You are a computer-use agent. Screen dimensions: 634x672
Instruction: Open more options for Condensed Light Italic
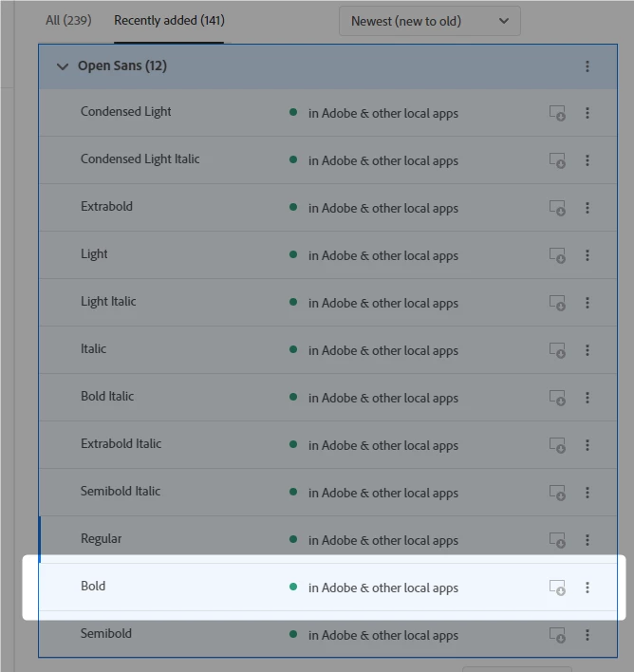click(x=587, y=160)
